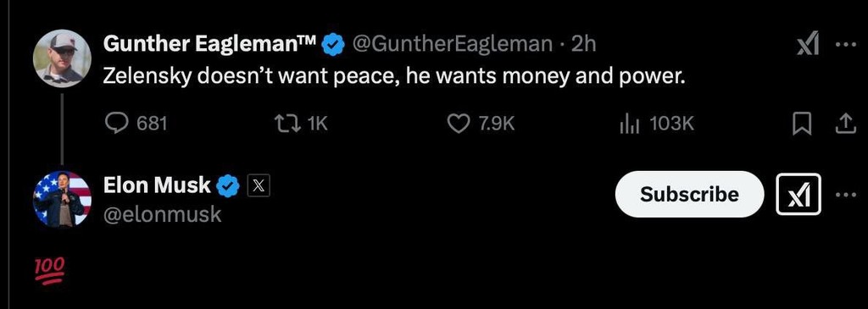868x309 pixels.
Task: Open the Gunther Eagleman display name
Action: pyautogui.click(x=210, y=44)
